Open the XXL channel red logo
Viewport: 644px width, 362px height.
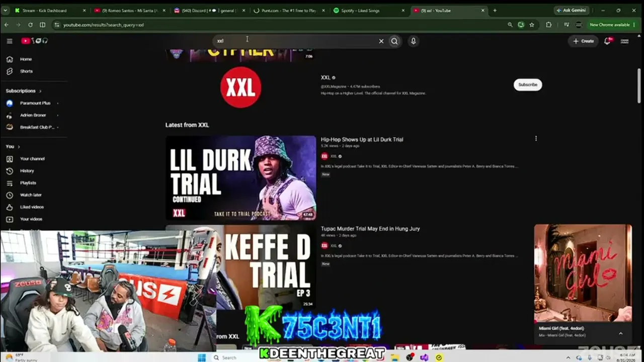point(240,87)
